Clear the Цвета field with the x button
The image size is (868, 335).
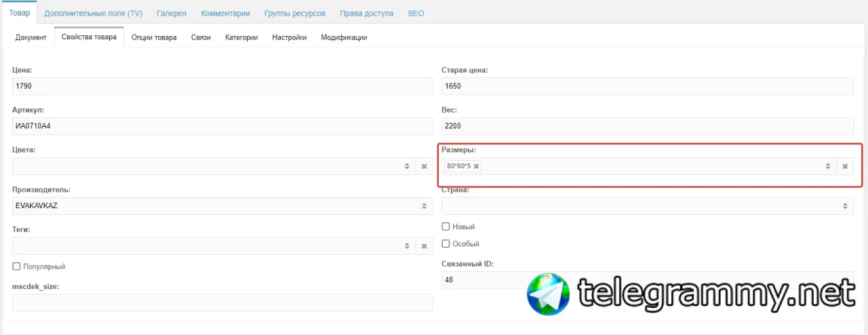coord(424,166)
